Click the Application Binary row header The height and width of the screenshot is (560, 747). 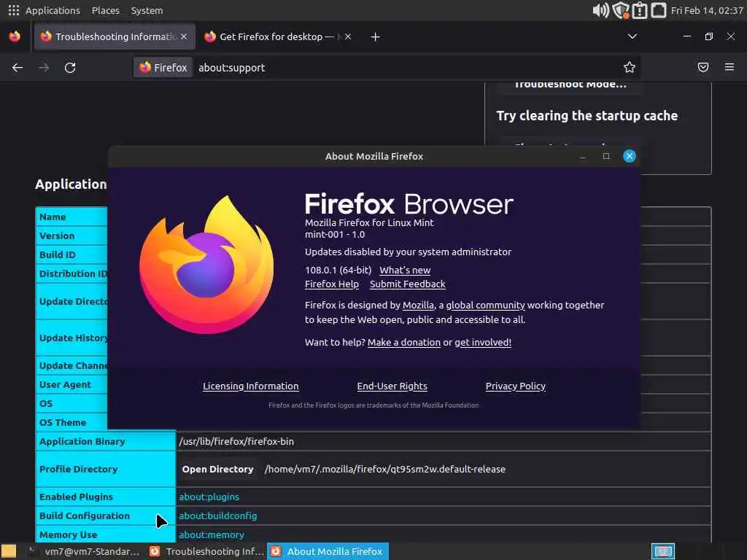[105, 441]
